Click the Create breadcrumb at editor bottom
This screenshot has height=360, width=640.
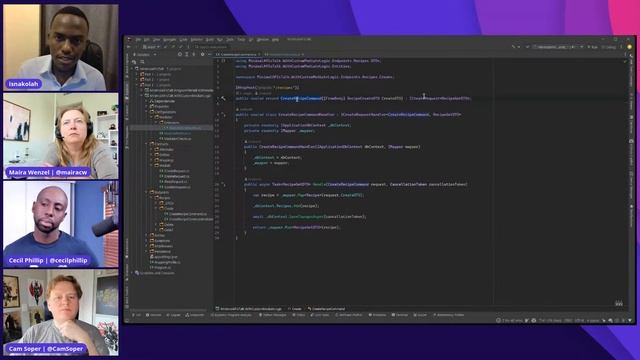point(295,309)
